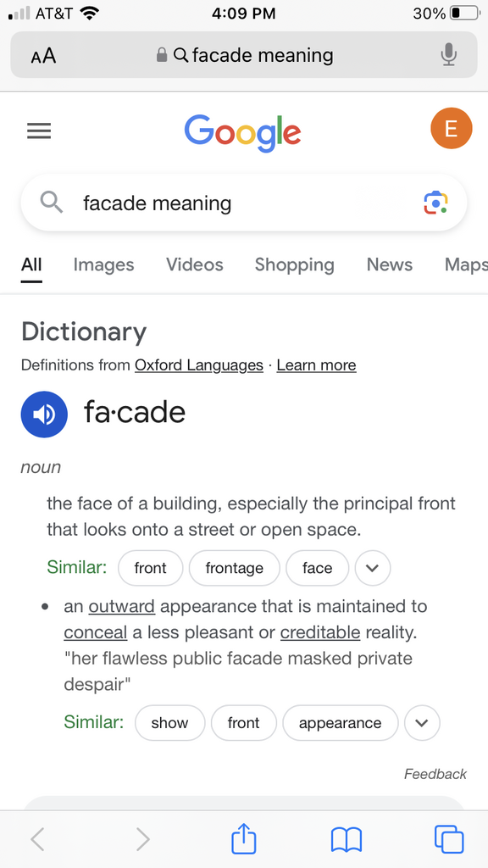
Task: Open the Safari share sheet icon
Action: (243, 839)
